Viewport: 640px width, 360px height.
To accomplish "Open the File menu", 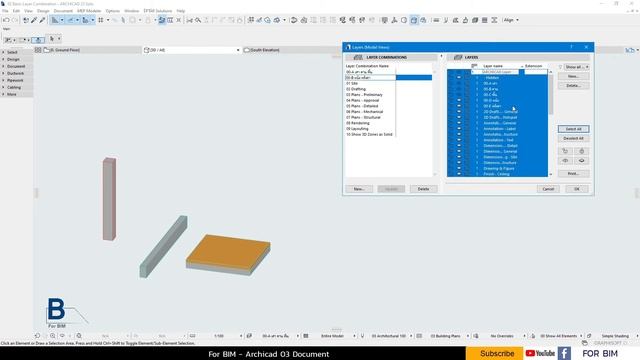I will 5,11.
